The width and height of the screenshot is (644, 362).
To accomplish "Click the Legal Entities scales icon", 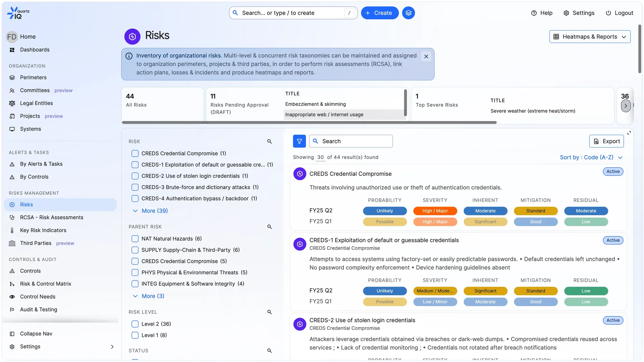I will 12,103.
